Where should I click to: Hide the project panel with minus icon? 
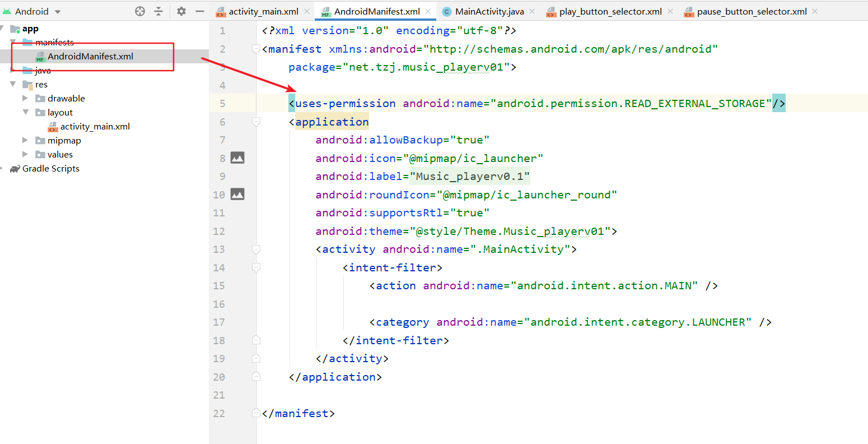200,11
